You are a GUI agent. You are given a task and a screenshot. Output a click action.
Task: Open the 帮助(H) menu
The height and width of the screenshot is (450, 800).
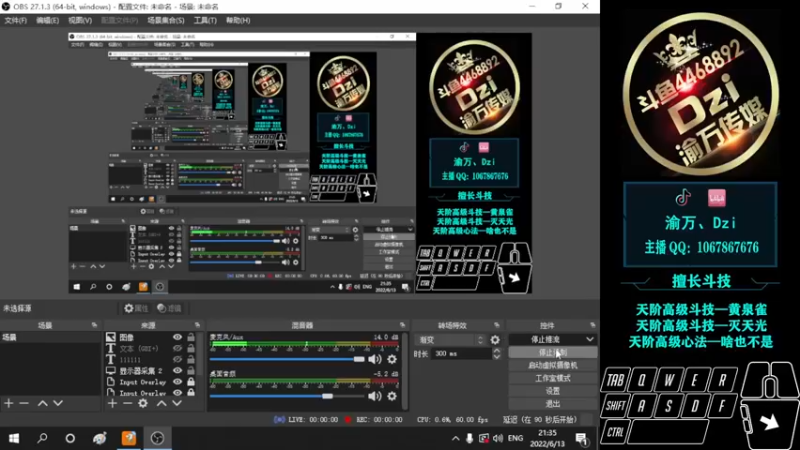click(238, 20)
